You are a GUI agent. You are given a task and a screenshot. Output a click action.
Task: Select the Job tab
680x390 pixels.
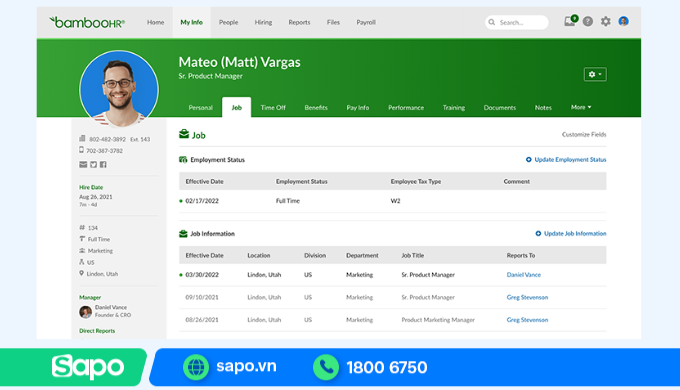[236, 107]
